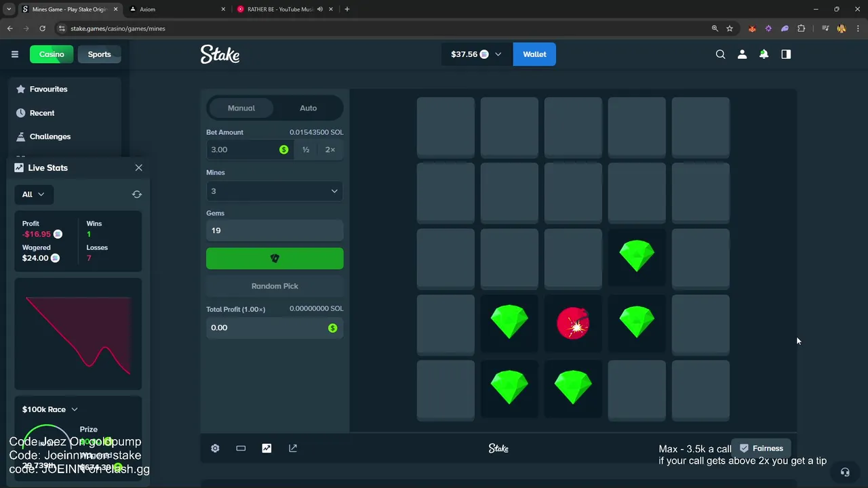The height and width of the screenshot is (488, 868).
Task: Click the Challenges icon in sidebar
Action: point(20,136)
